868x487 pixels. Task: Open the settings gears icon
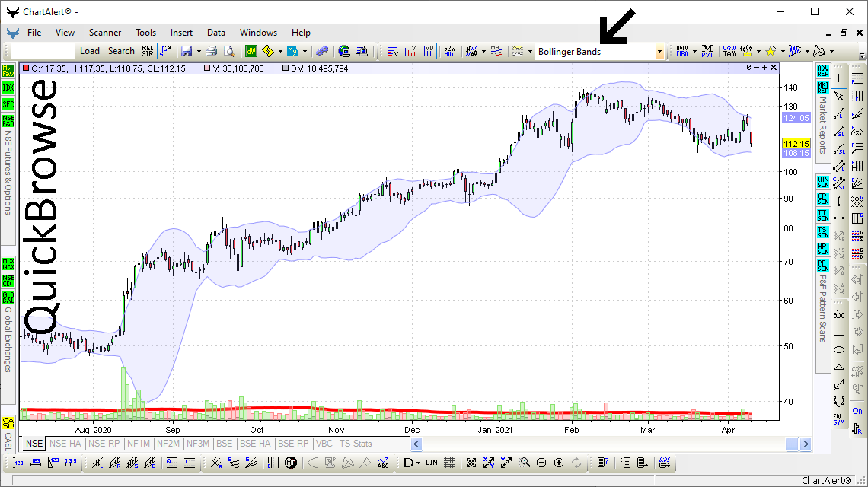321,51
